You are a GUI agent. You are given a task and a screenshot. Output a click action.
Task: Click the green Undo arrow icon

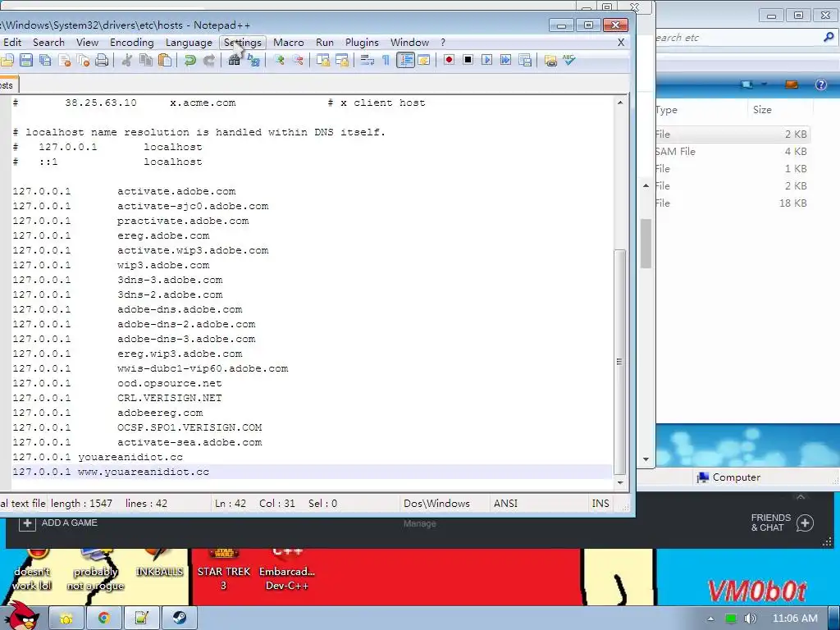point(189,60)
